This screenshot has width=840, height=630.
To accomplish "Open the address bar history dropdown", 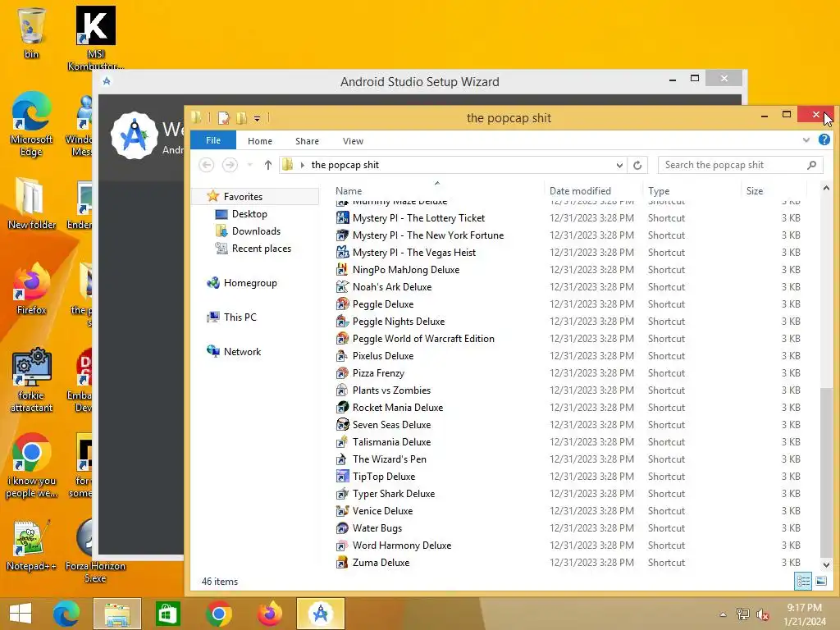I will [619, 165].
